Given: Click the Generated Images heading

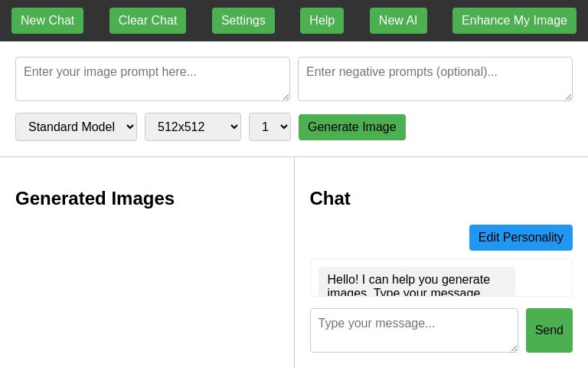Looking at the screenshot, I should (x=95, y=199).
